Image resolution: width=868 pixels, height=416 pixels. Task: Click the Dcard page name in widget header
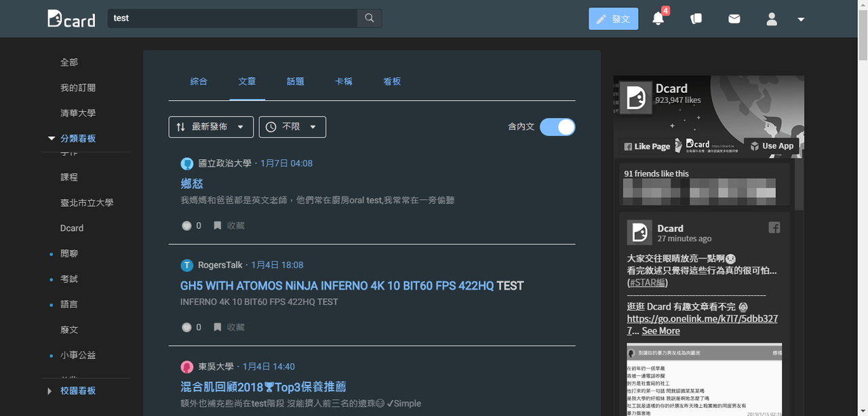[x=671, y=88]
